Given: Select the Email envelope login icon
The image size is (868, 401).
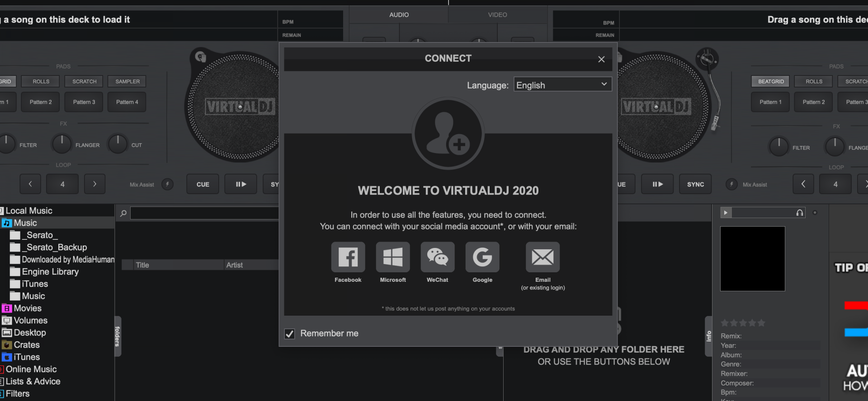Looking at the screenshot, I should click(x=542, y=257).
